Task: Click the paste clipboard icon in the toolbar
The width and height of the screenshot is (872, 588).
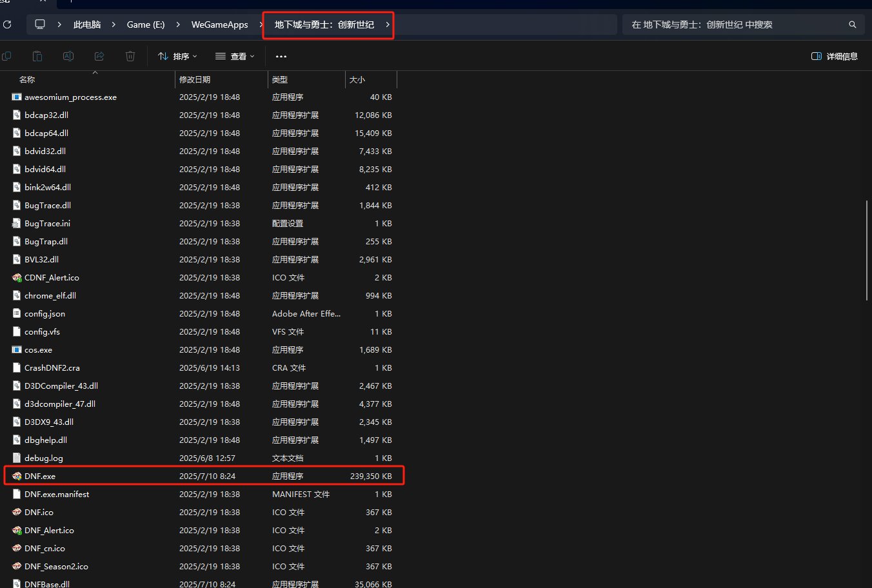Action: point(37,56)
